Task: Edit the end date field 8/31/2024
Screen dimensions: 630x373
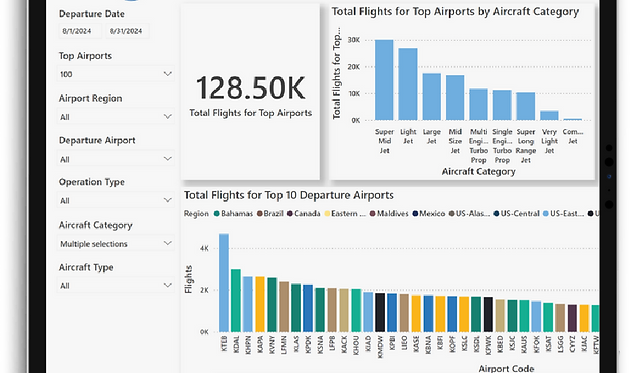Action: [127, 31]
